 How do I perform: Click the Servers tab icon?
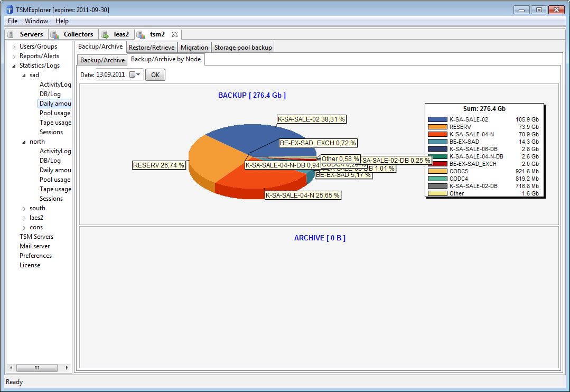pyautogui.click(x=11, y=34)
